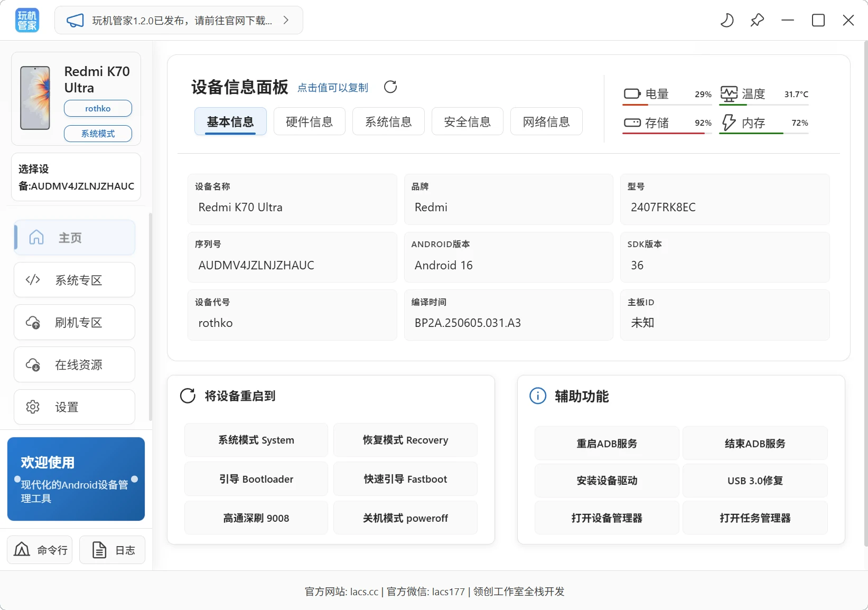868x610 pixels.
Task: Open the 日志 log viewer
Action: tap(112, 550)
